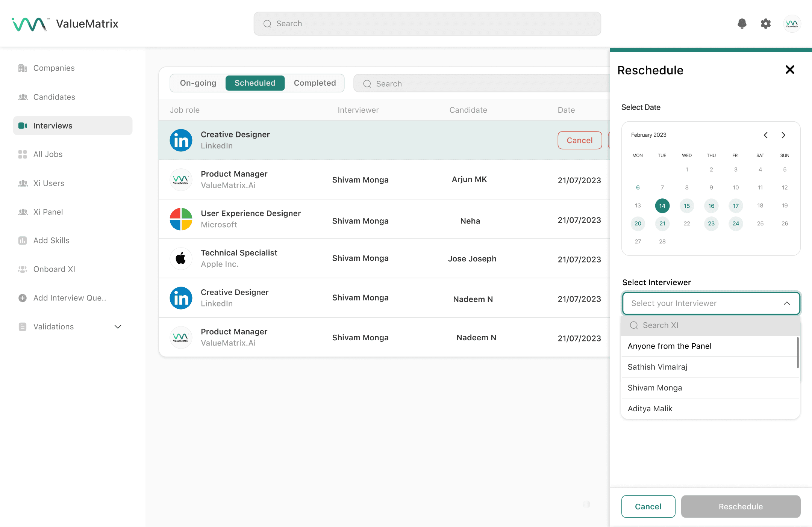Go to next month in calendar
Viewport: 812px width, 527px height.
pyautogui.click(x=783, y=135)
